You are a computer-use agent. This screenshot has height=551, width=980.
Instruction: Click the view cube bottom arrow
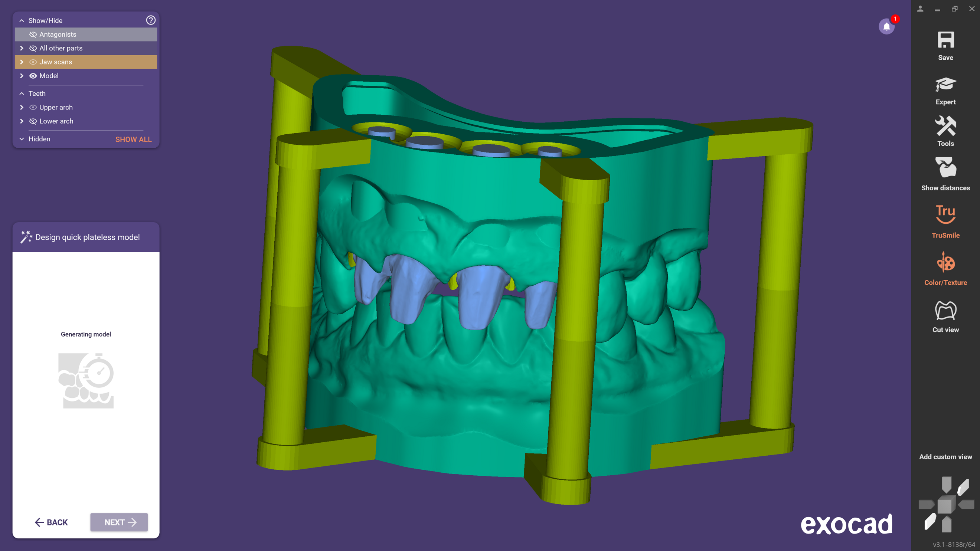click(947, 524)
